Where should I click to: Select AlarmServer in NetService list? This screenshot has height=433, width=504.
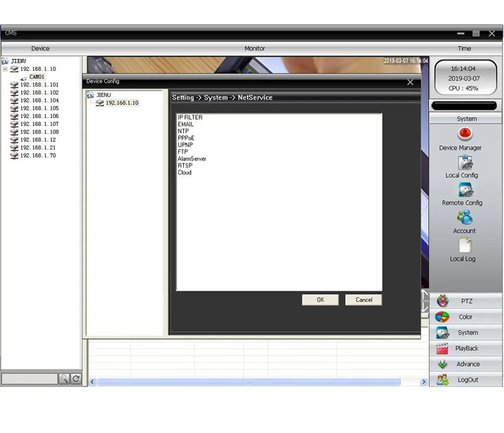(x=192, y=159)
